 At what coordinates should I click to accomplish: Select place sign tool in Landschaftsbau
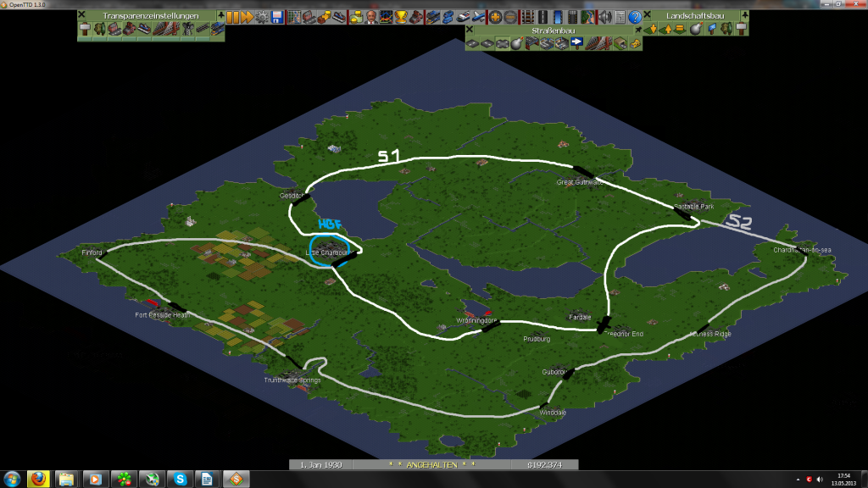coord(741,28)
